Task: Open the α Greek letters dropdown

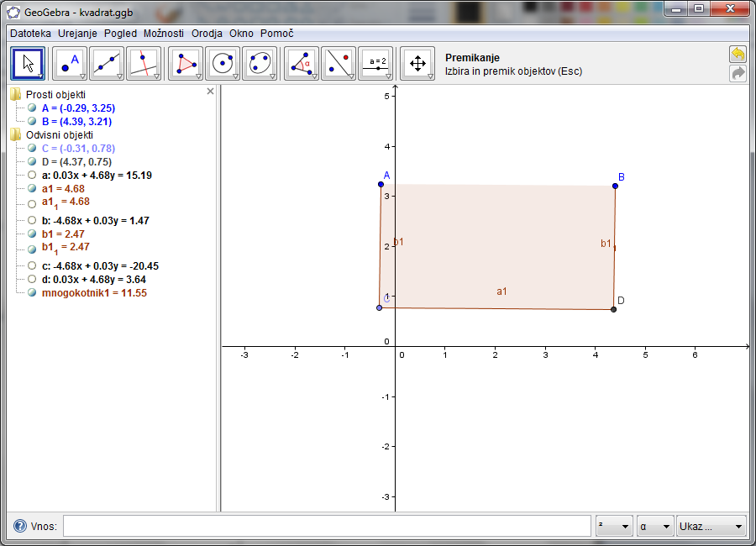Action: tap(655, 526)
